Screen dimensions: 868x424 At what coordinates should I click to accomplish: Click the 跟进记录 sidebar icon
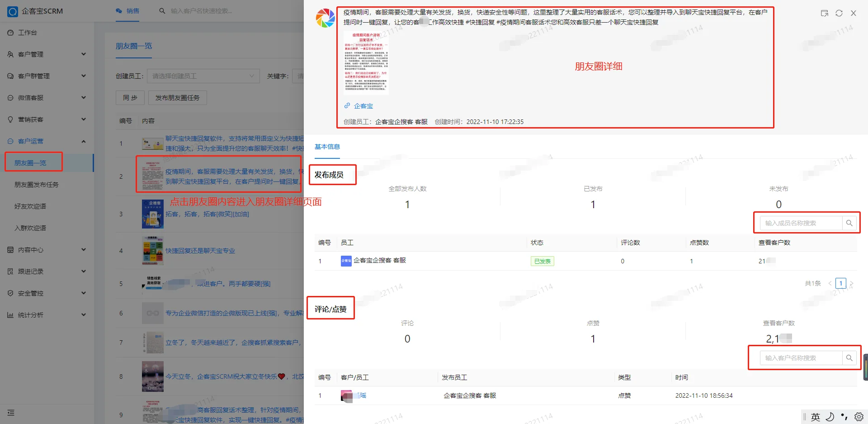10,272
